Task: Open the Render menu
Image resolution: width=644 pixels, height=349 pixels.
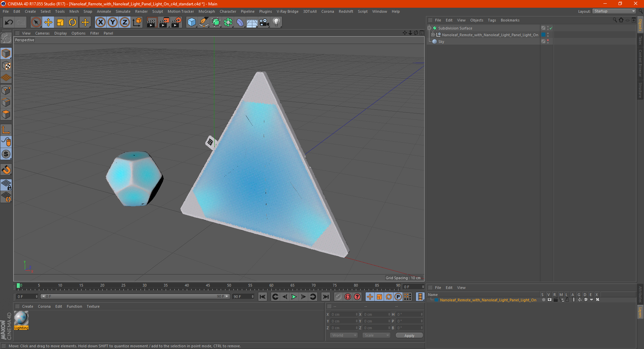Action: tap(141, 11)
